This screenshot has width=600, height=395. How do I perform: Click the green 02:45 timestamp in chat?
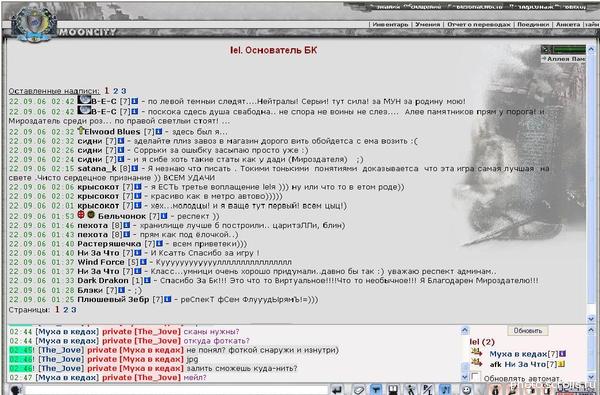pyautogui.click(x=21, y=350)
